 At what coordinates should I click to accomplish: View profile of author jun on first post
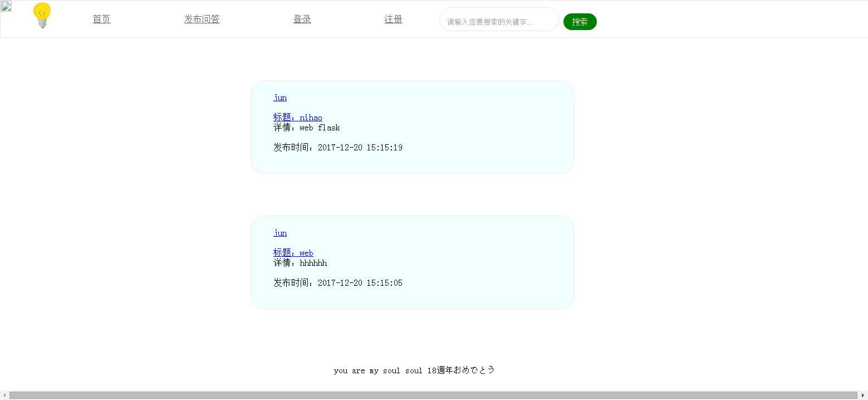[279, 97]
